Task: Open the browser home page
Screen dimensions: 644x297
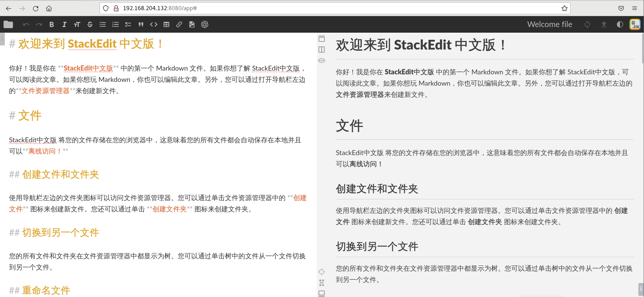Action: 49,8
